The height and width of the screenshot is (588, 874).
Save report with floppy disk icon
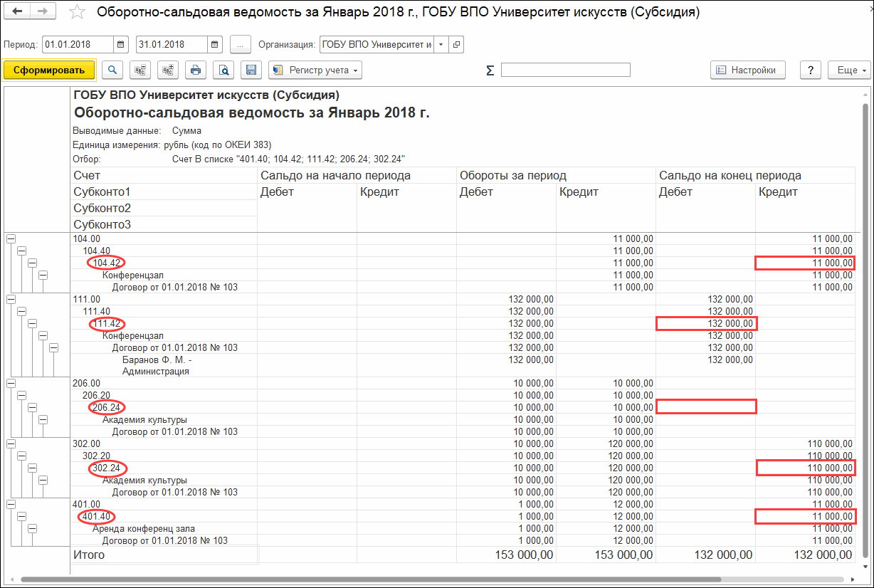tap(251, 70)
